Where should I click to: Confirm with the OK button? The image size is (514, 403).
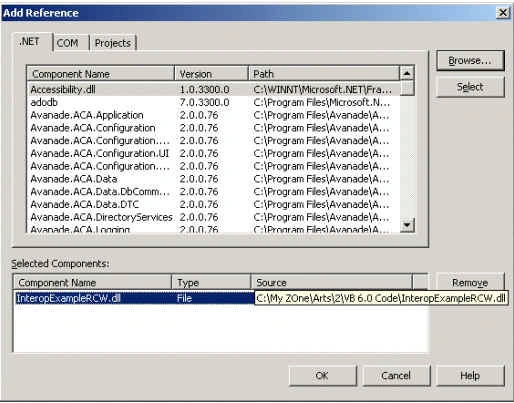(322, 376)
